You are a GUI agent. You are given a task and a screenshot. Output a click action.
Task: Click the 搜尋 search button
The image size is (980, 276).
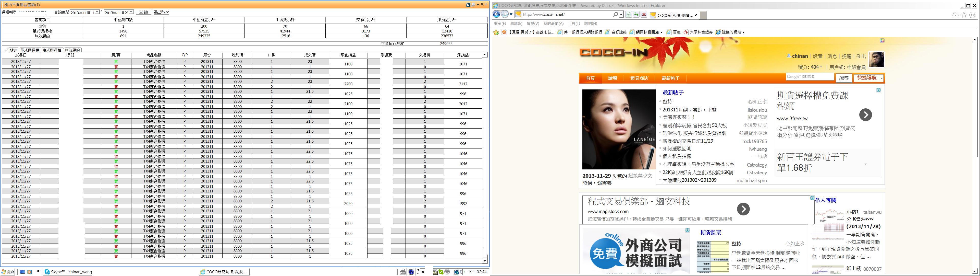coord(843,78)
